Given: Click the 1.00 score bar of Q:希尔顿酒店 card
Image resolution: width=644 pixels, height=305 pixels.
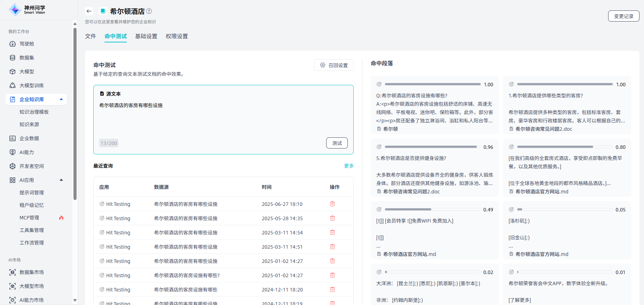Looking at the screenshot, I should pyautogui.click(x=433, y=85).
